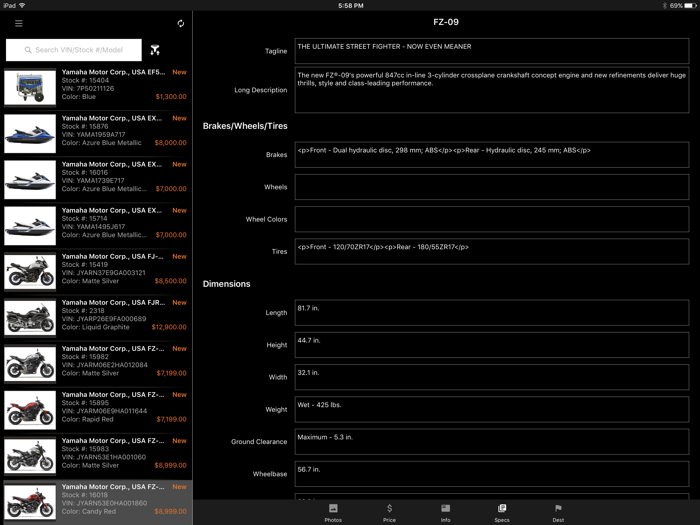Tap the $1,300.00 price text
700x525 pixels.
click(171, 96)
